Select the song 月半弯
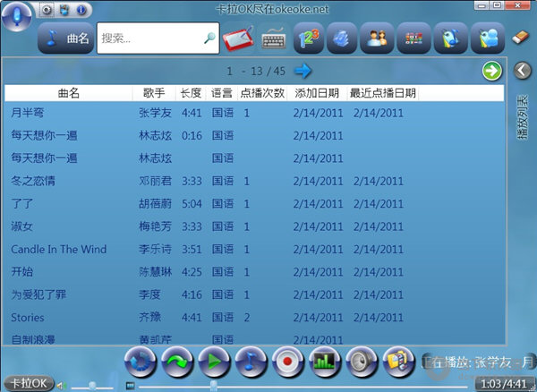This screenshot has height=392, width=537. 28,113
